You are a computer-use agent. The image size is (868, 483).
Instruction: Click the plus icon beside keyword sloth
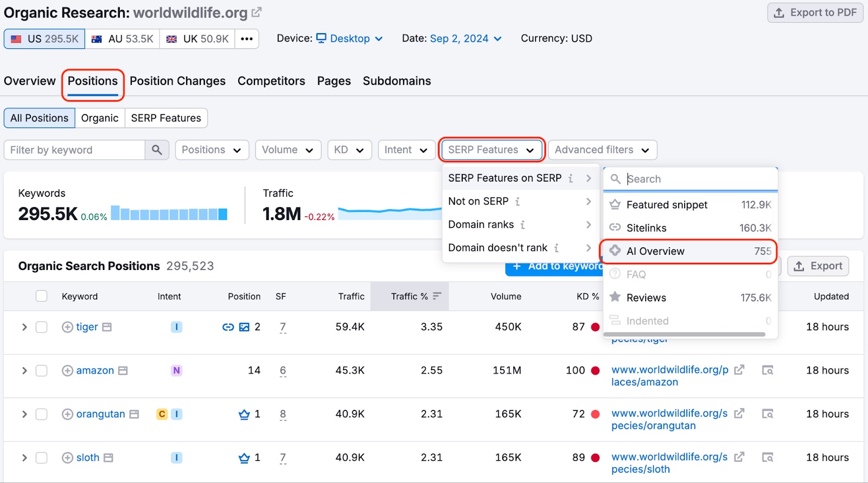67,458
